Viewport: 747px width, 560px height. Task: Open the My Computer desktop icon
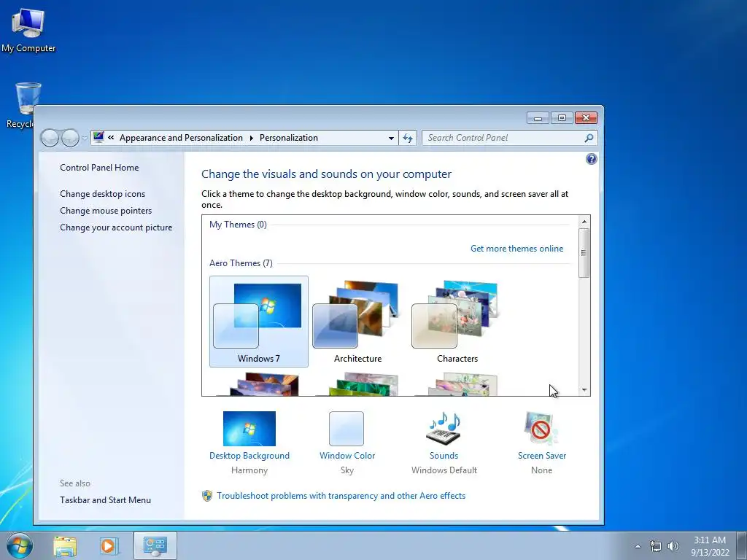point(28,31)
